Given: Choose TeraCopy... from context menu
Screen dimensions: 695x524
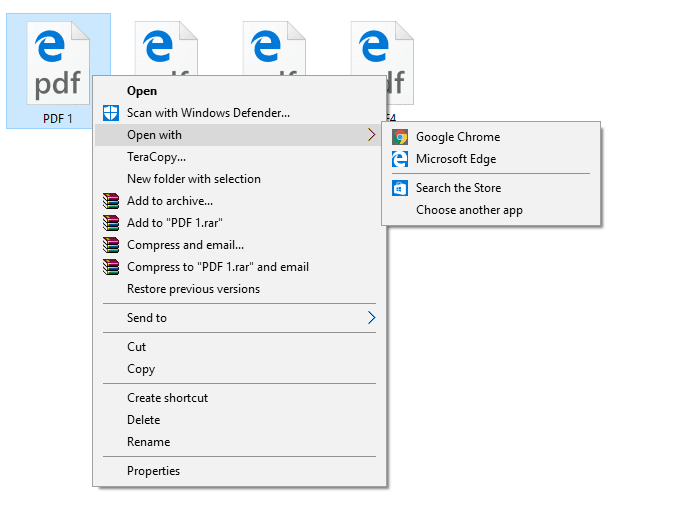Looking at the screenshot, I should coord(240,157).
